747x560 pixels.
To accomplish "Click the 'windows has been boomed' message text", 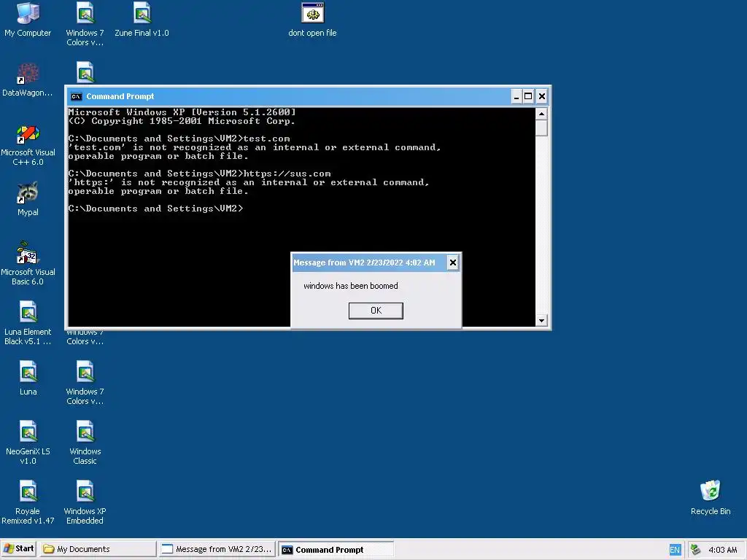I will (x=351, y=286).
